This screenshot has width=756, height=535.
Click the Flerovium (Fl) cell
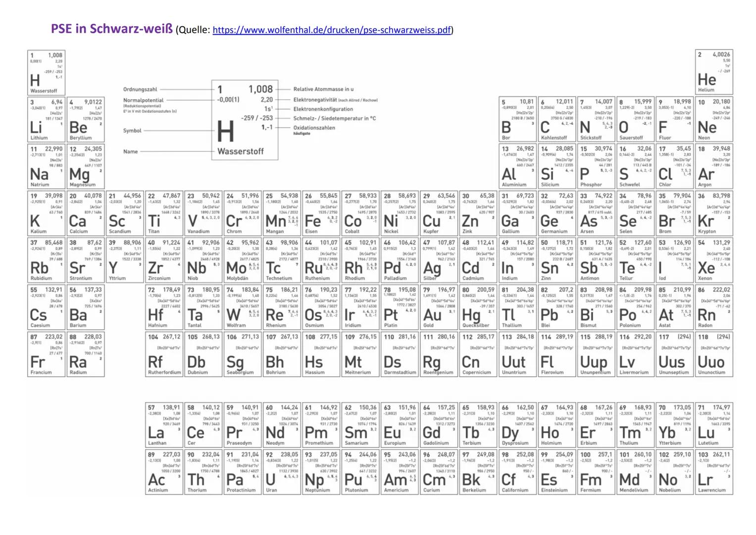point(557,355)
